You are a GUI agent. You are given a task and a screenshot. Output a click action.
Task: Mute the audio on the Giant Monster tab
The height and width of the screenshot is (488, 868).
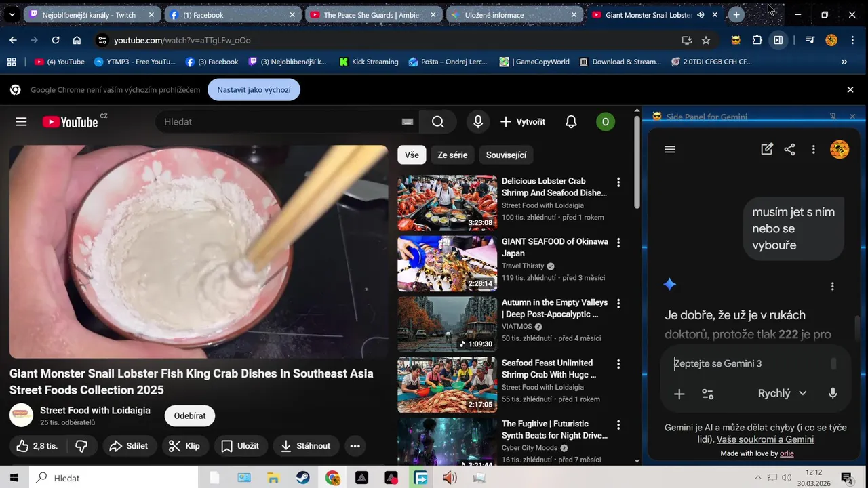[x=701, y=15]
